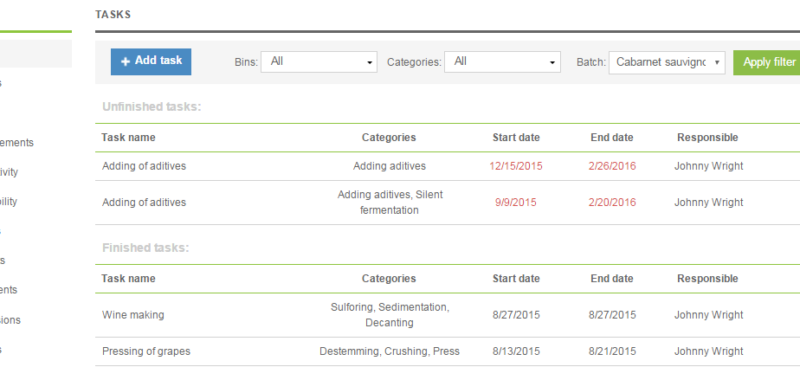Click the 2/20/2016 overdue end date
Screen dimensions: 800x380
pyautogui.click(x=612, y=202)
